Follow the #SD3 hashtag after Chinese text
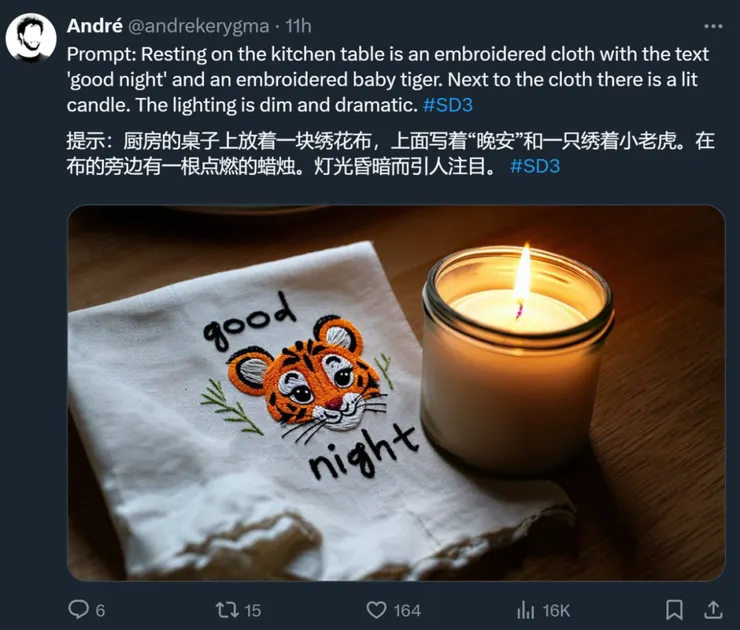The image size is (740, 630). [535, 166]
